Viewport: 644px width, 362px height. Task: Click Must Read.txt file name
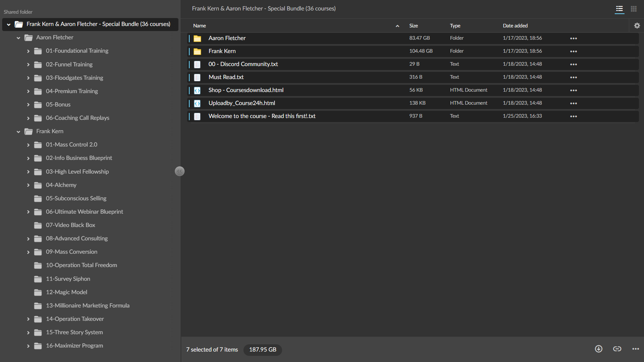(226, 77)
